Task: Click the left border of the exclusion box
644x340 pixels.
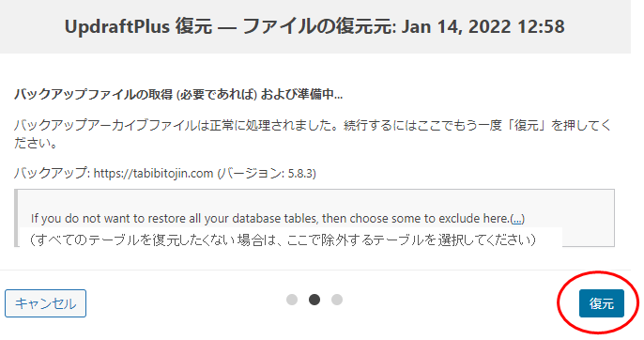Action: (x=16, y=218)
